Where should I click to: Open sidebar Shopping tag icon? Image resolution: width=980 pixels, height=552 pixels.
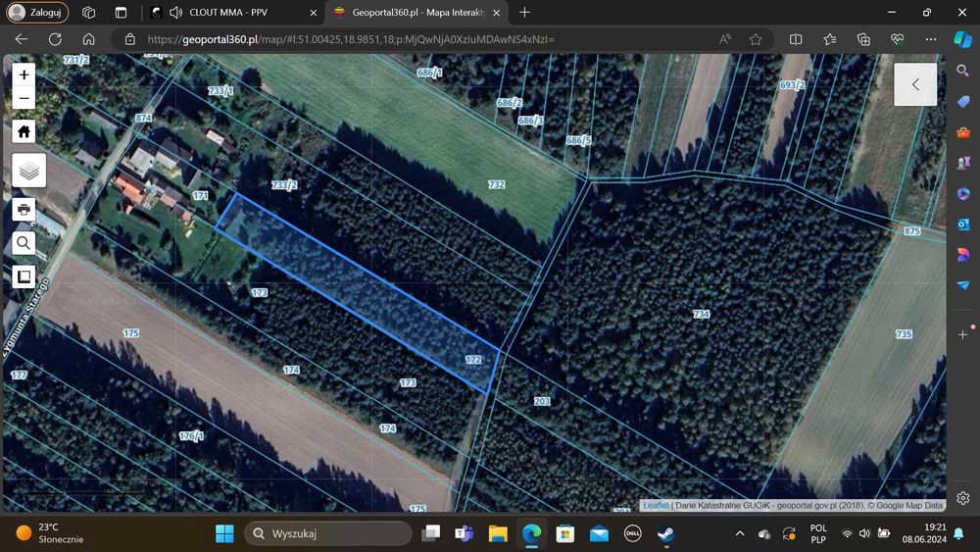[963, 101]
